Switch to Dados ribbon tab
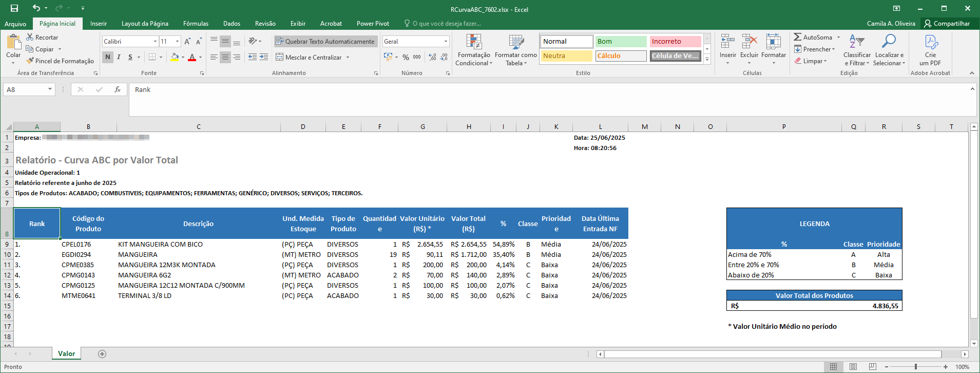 [x=232, y=24]
